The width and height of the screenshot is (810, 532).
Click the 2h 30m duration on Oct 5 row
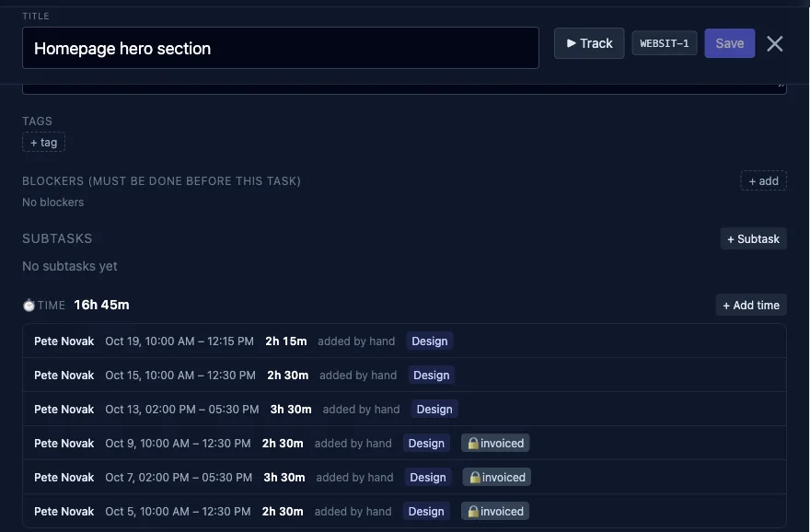click(283, 512)
